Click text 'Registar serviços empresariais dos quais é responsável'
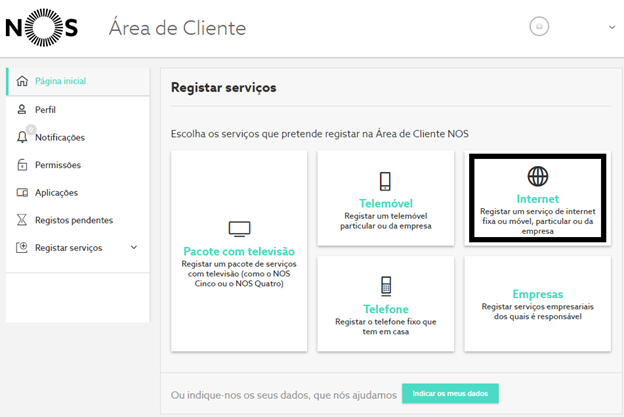The image size is (624, 417). pos(538,312)
